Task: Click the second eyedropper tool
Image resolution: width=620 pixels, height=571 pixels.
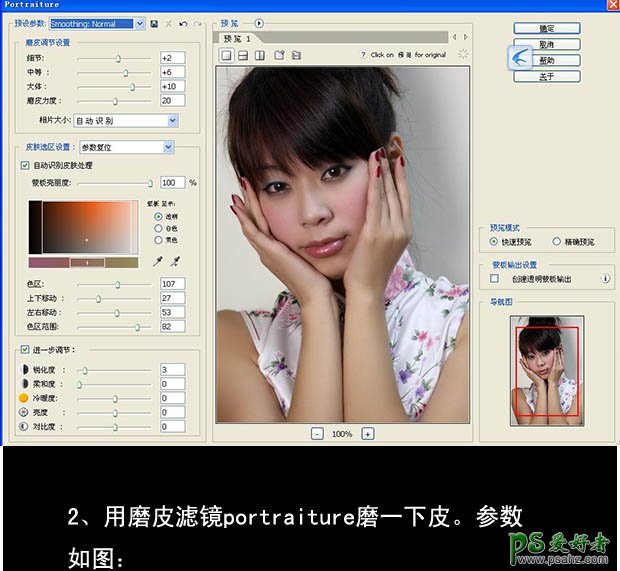Action: point(174,261)
